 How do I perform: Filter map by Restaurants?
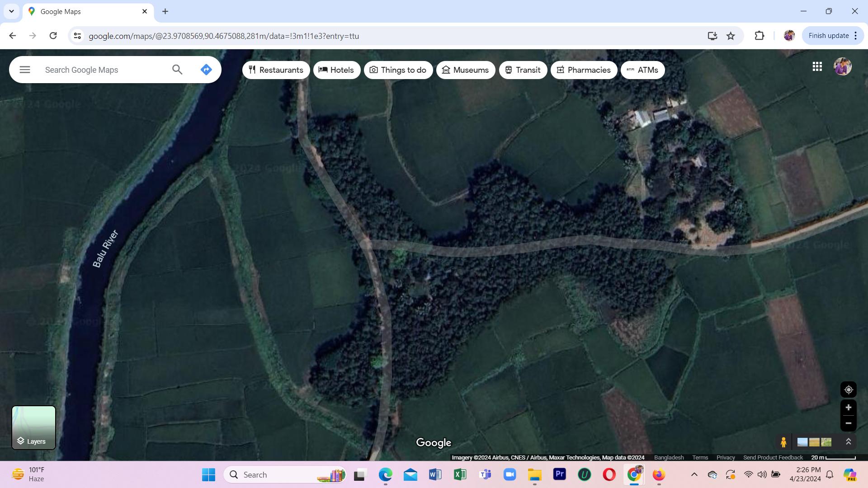(276, 70)
